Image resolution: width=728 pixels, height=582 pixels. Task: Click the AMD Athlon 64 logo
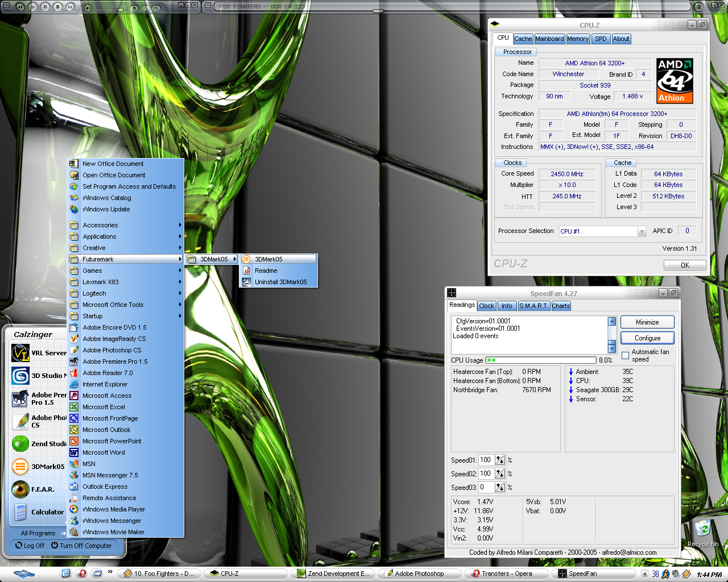click(x=675, y=81)
